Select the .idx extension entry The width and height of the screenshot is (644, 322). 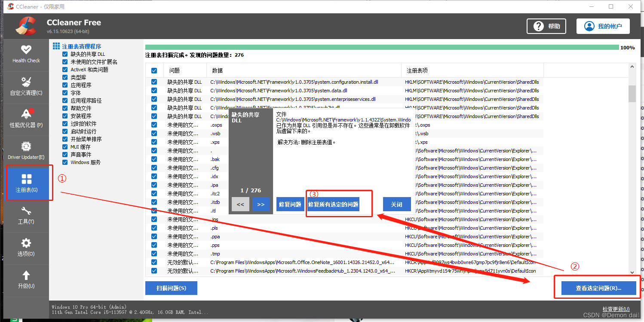[214, 176]
